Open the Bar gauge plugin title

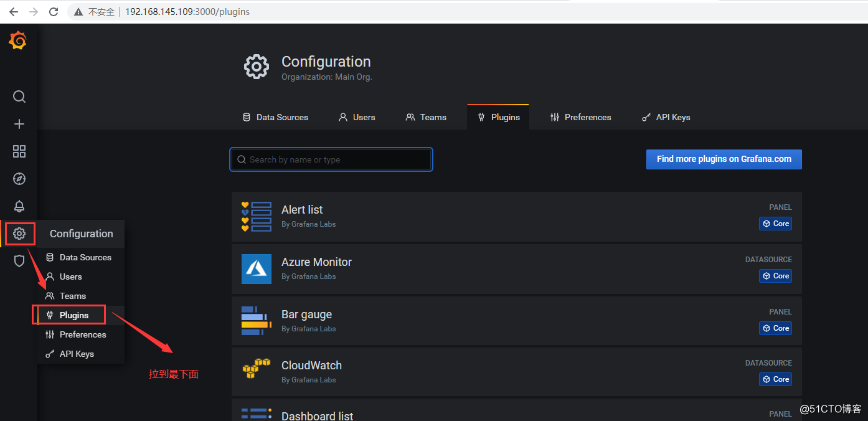tap(306, 315)
